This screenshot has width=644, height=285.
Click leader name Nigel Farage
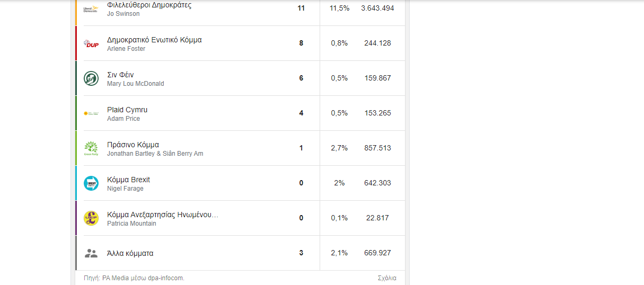[125, 189]
